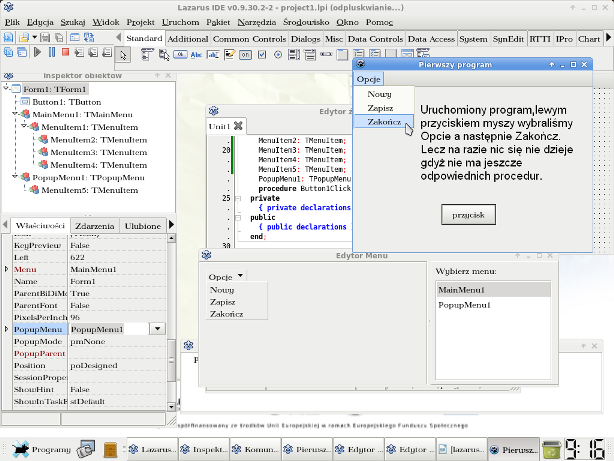This screenshot has height=461, width=614.
Task: Click the Save floppy disk icon
Action: click(45, 38)
